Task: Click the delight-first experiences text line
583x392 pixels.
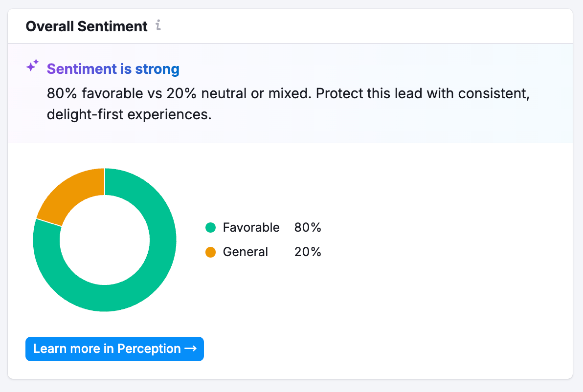Action: tap(129, 115)
